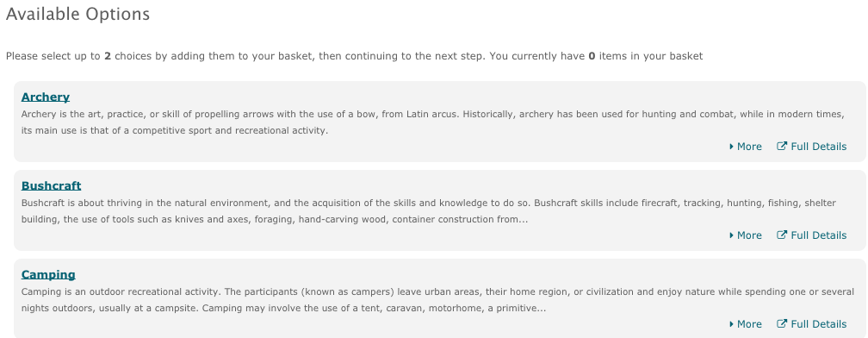Open the Archery option title link
The height and width of the screenshot is (338, 868).
(x=46, y=97)
